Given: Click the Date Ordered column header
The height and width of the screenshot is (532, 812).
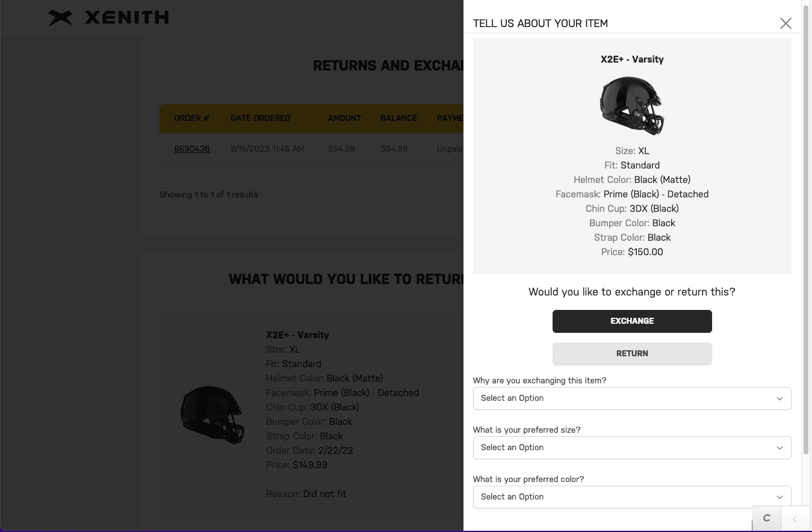Looking at the screenshot, I should click(260, 118).
